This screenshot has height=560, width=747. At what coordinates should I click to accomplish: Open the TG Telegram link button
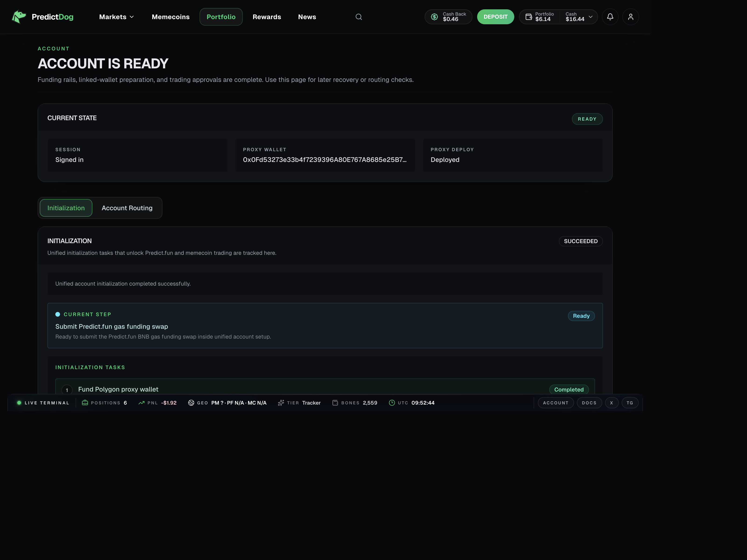630,403
